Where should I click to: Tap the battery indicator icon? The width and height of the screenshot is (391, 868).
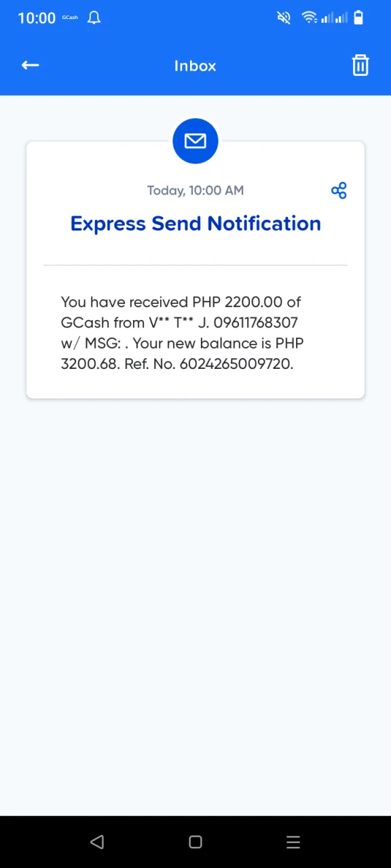click(358, 18)
